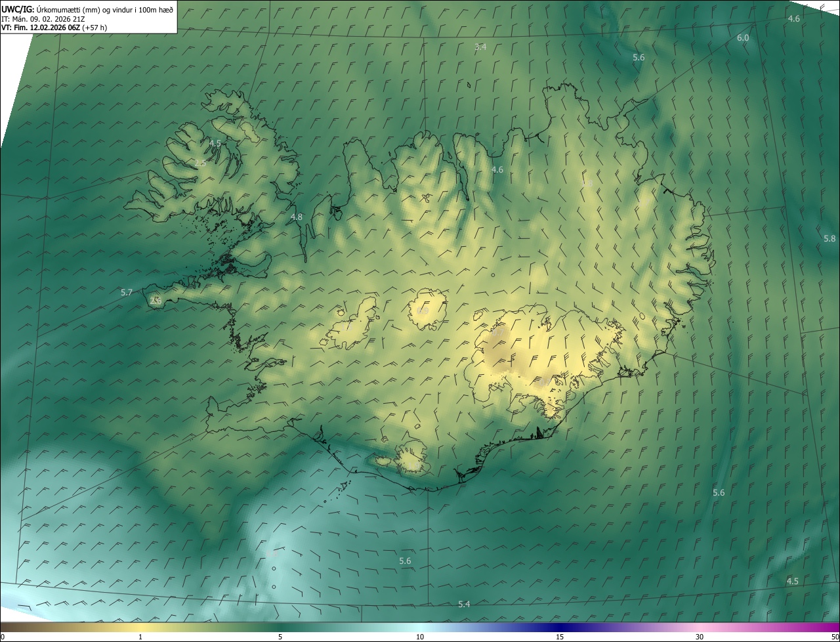
Task: Click the 5.4 value label
Action: (x=464, y=604)
